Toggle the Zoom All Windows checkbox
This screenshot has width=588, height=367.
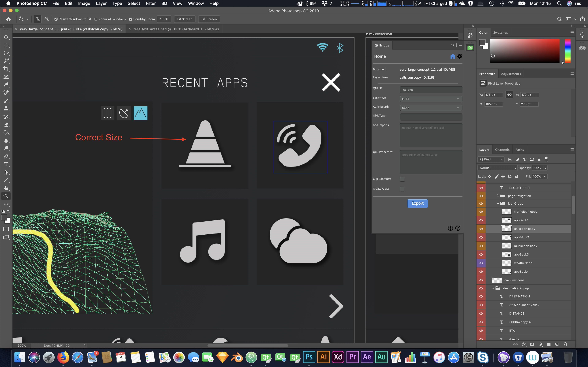96,19
